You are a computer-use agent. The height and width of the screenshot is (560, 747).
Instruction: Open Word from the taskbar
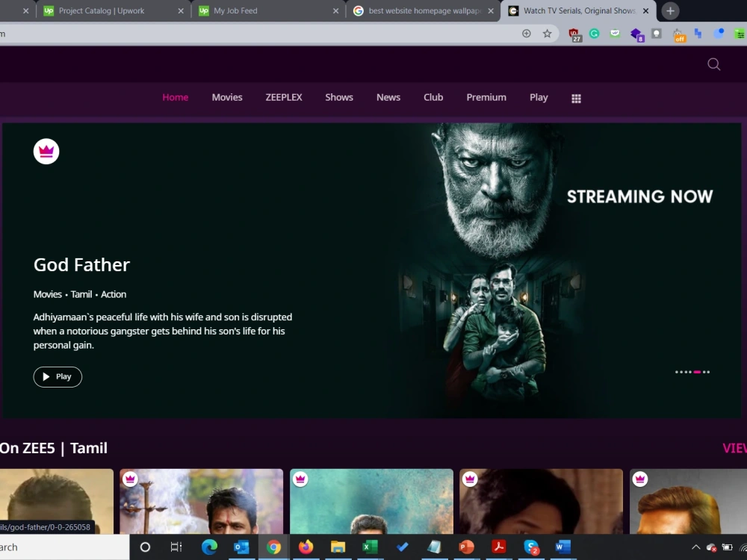click(562, 547)
